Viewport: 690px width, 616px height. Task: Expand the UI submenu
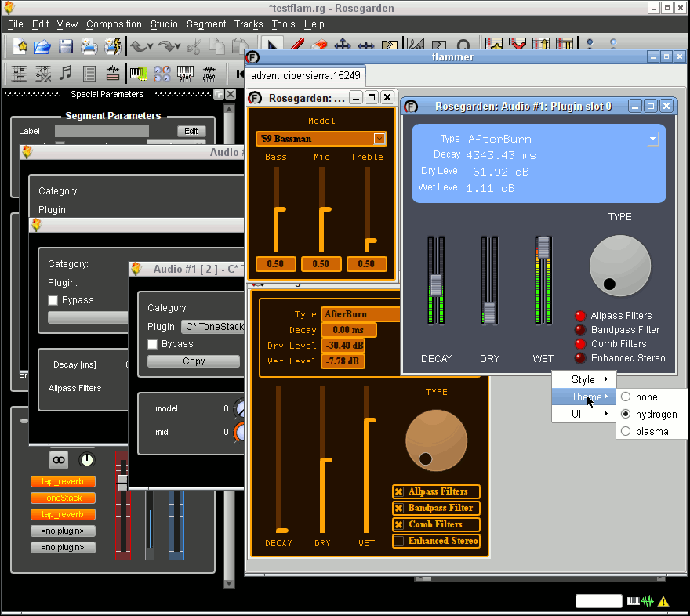[584, 414]
